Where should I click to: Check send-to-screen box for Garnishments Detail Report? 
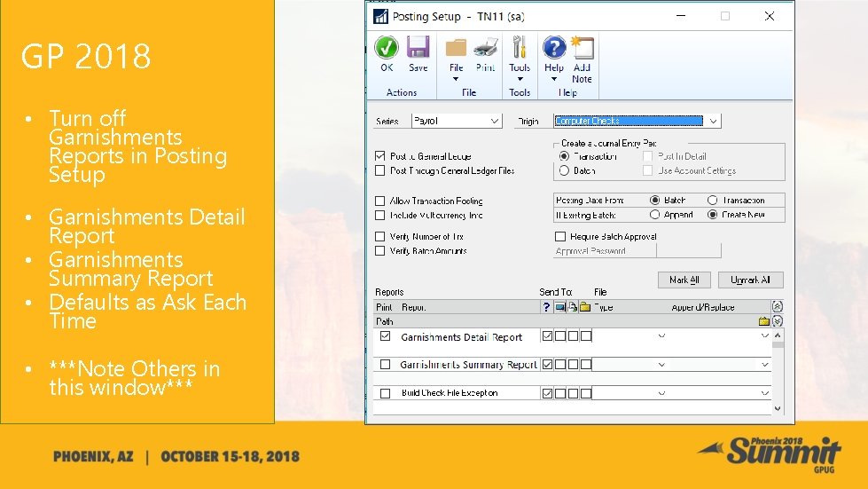560,335
